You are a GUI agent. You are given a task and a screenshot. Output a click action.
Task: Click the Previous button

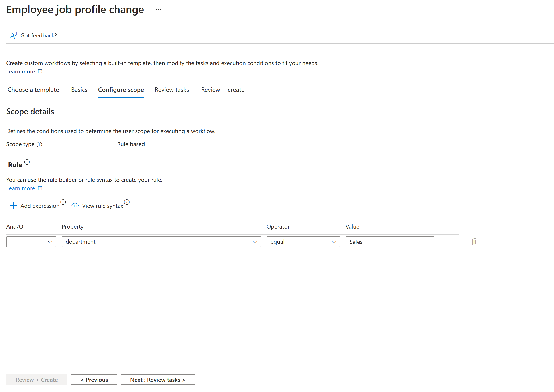click(94, 379)
